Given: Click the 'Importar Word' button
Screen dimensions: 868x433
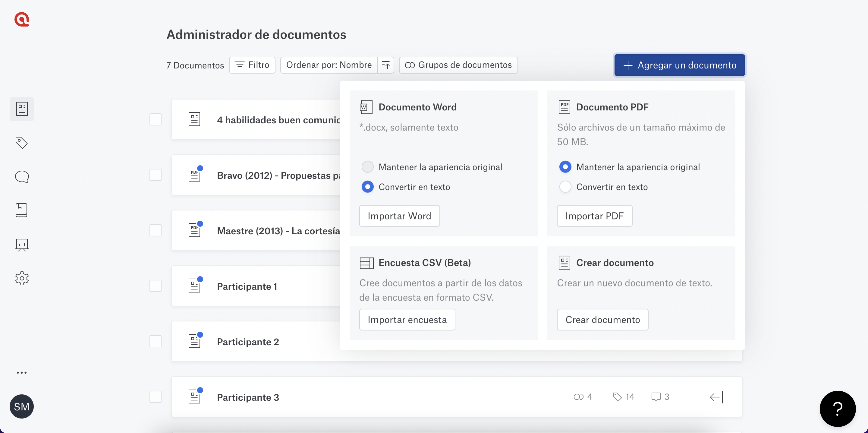Looking at the screenshot, I should tap(399, 216).
